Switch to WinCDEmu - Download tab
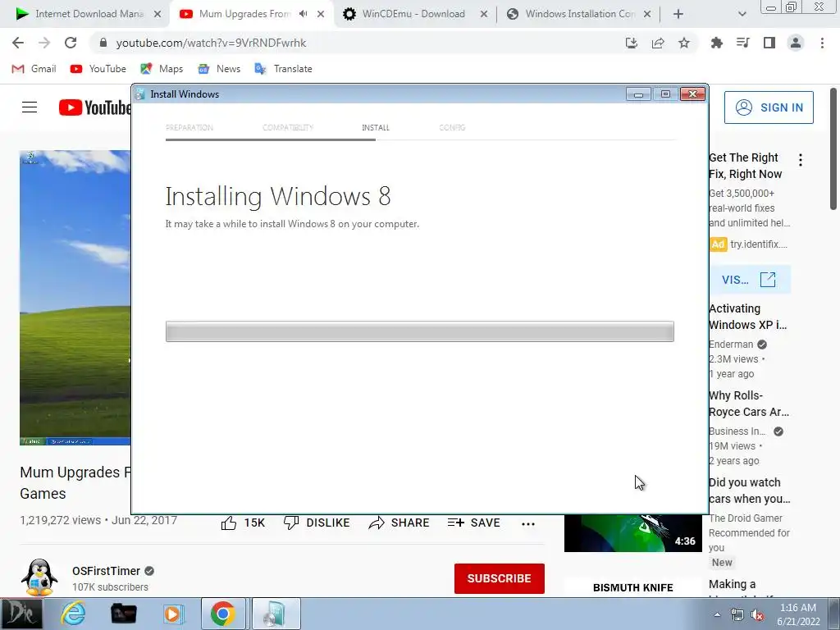This screenshot has width=840, height=630. 413,14
